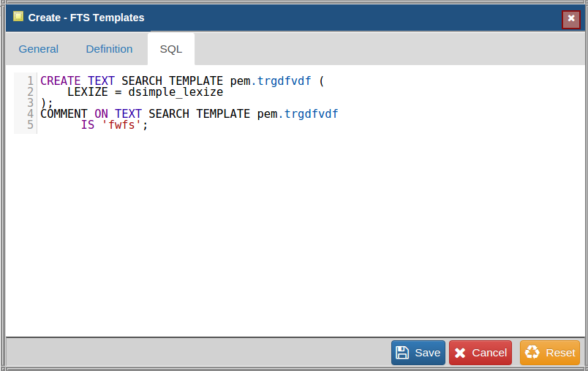Place cursor on the 'fwfs' string
Image resolution: width=588 pixels, height=371 pixels.
coord(121,125)
